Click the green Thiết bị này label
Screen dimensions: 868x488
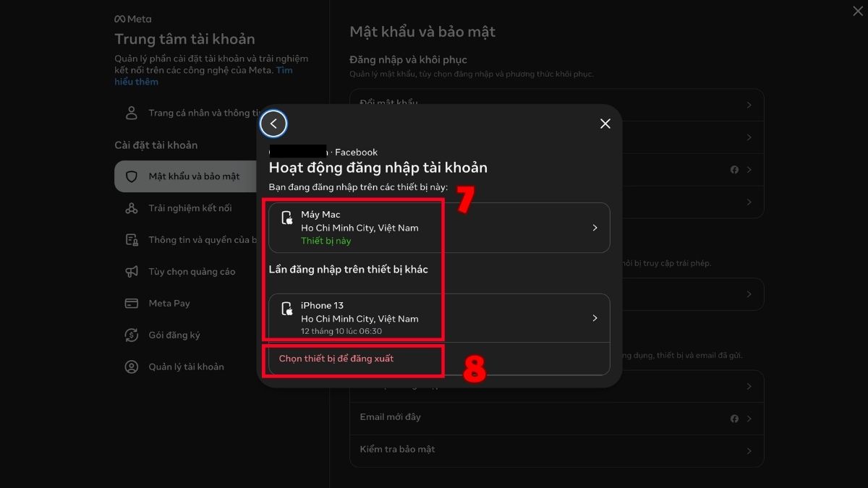tap(326, 241)
